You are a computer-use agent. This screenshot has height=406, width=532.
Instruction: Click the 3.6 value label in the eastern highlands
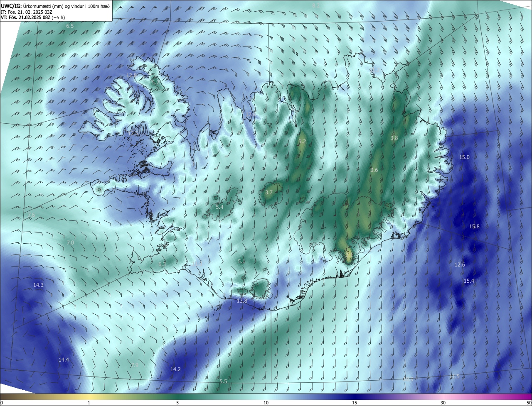(x=374, y=170)
